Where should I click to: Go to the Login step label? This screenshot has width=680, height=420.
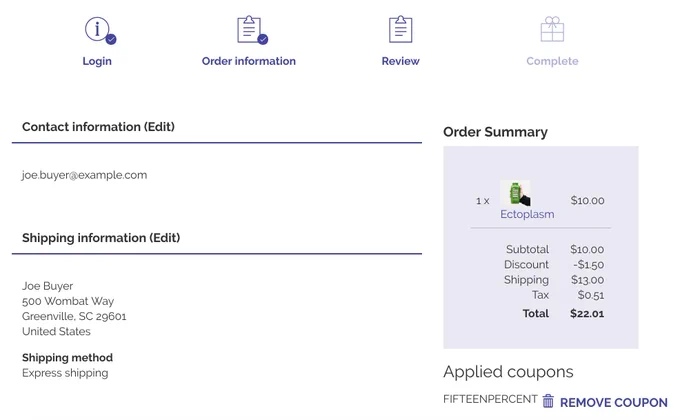(97, 61)
